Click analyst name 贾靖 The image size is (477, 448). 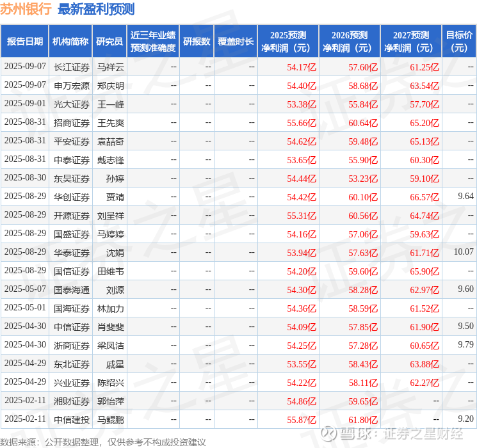(115, 197)
